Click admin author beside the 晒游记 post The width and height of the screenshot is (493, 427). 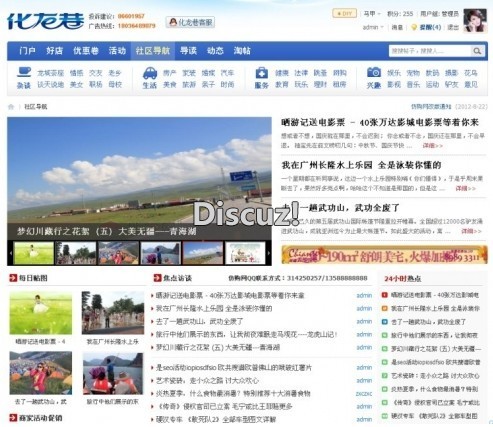[364, 295]
